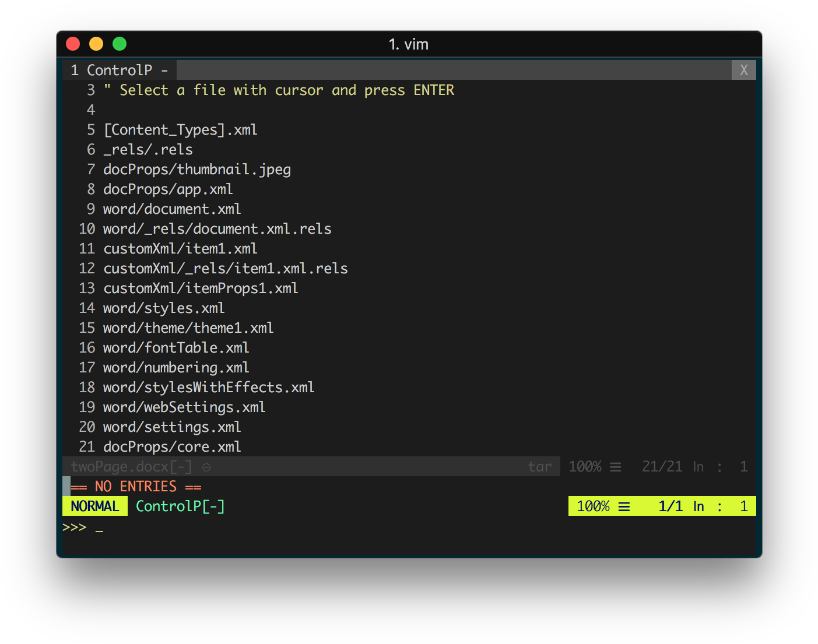Open word/styles.xml entry
The width and height of the screenshot is (818, 644).
[x=164, y=308]
